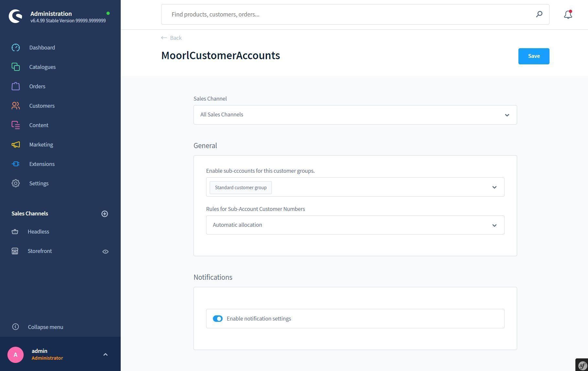588x371 pixels.
Task: Click the Marketing megaphone icon
Action: pos(16,145)
